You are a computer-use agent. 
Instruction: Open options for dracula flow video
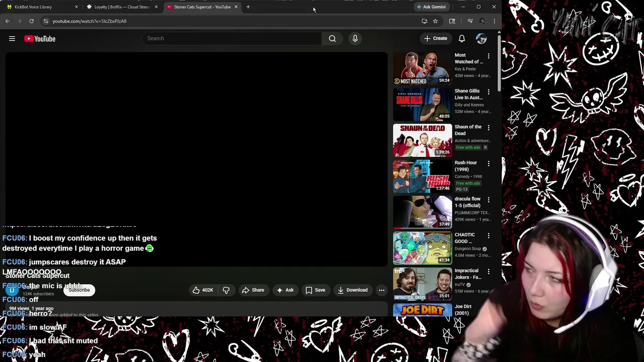(489, 200)
